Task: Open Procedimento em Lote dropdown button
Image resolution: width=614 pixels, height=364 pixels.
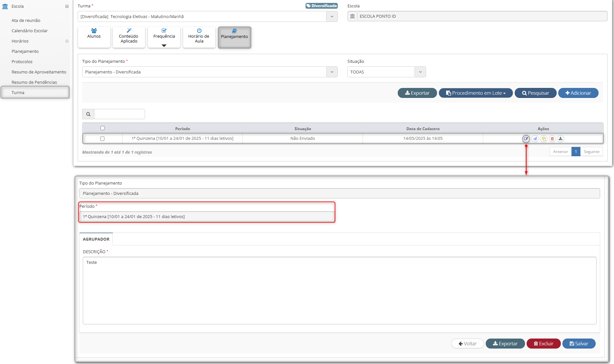Action: [x=476, y=93]
